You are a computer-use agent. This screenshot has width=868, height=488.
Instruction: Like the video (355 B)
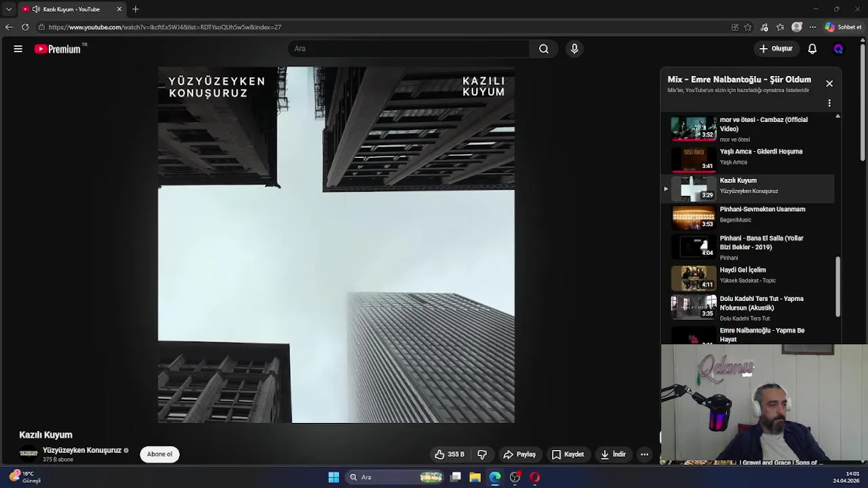[x=450, y=454]
